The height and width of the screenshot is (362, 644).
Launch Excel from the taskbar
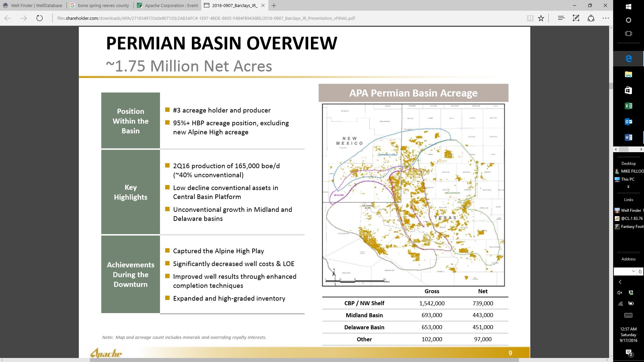[629, 106]
